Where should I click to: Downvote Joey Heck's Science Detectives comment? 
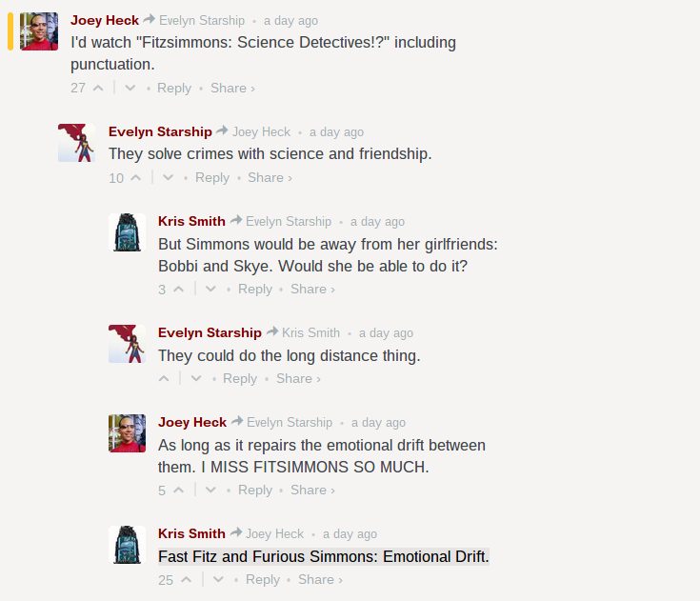click(x=130, y=88)
